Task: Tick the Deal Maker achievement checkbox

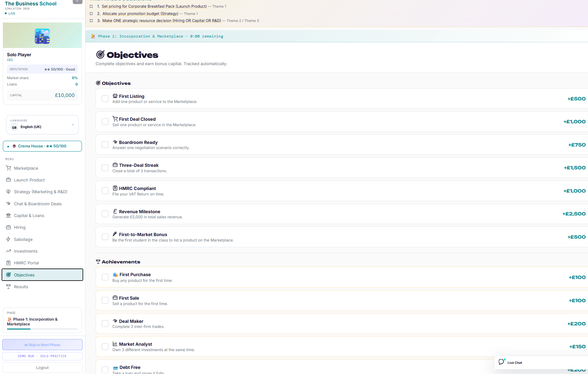Action: point(105,323)
